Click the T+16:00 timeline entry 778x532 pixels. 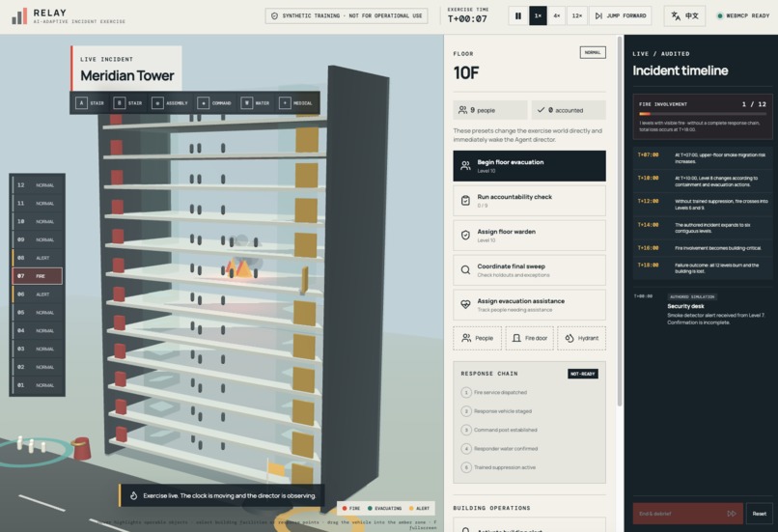(702, 247)
